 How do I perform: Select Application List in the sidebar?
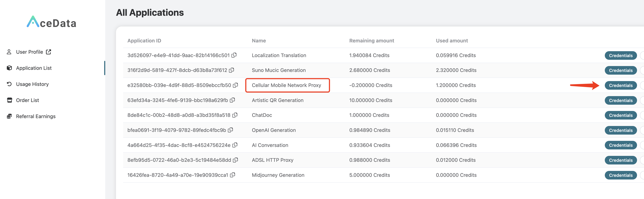[x=33, y=68]
